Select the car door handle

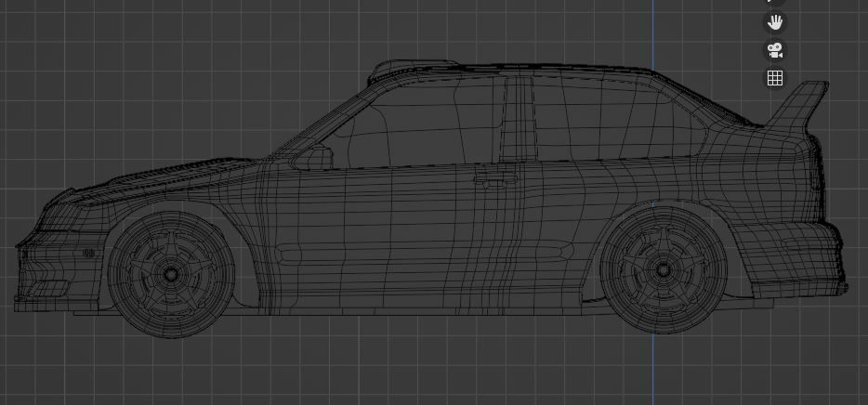click(x=495, y=178)
